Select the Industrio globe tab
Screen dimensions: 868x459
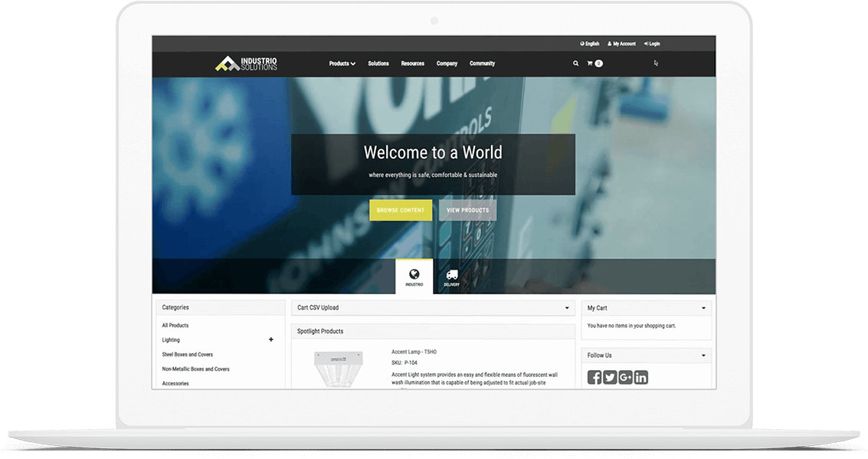[x=414, y=277]
